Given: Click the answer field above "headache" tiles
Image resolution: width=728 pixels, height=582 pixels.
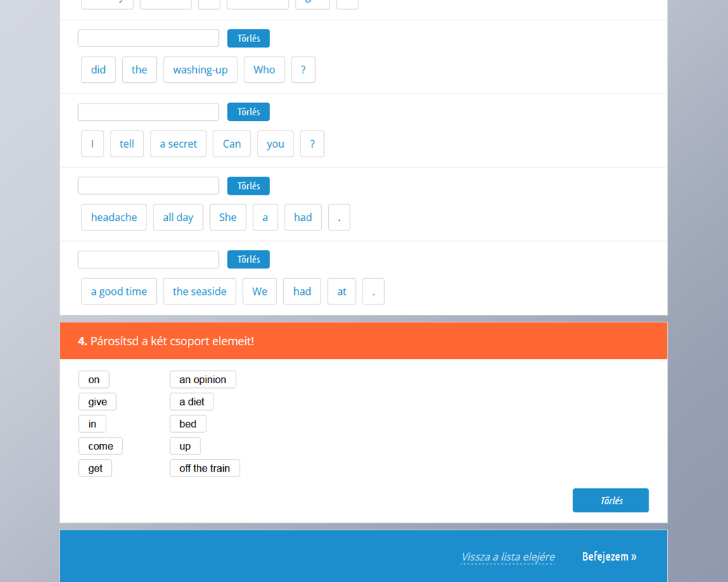Looking at the screenshot, I should tap(149, 186).
